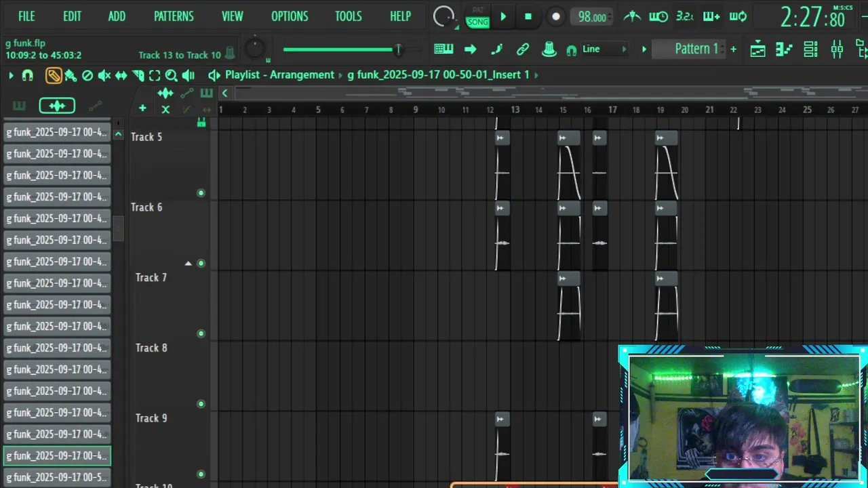Open the Playlist view icon
This screenshot has height=488, width=868.
click(x=758, y=49)
